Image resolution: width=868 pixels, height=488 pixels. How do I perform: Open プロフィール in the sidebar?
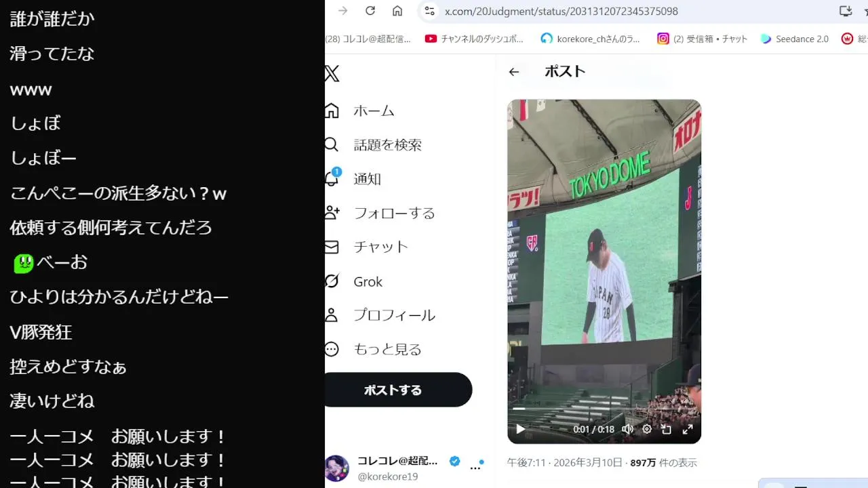click(x=380, y=315)
